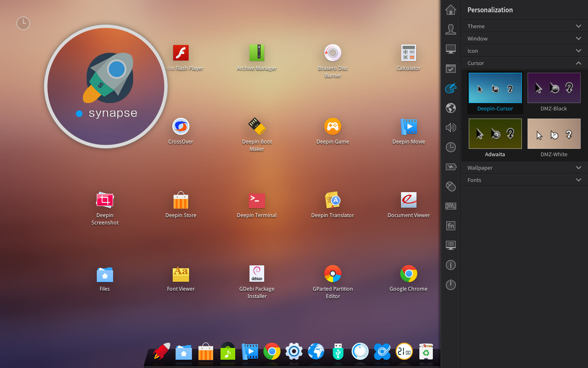The image size is (588, 368).
Task: Launch Synapse from the highlighted circle
Action: pyautogui.click(x=106, y=86)
